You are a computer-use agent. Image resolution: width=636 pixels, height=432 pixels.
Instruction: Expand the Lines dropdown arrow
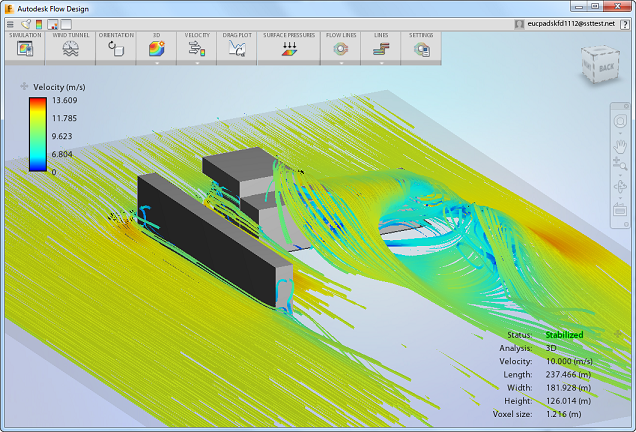tap(381, 62)
